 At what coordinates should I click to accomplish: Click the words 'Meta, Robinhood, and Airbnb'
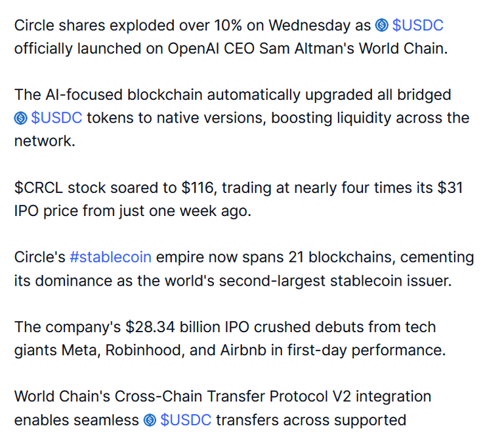(x=163, y=350)
